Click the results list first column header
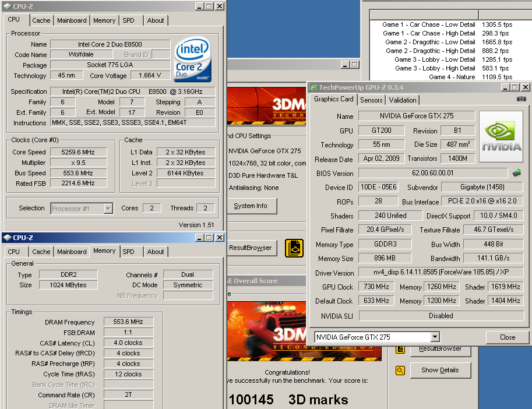 (x=424, y=15)
